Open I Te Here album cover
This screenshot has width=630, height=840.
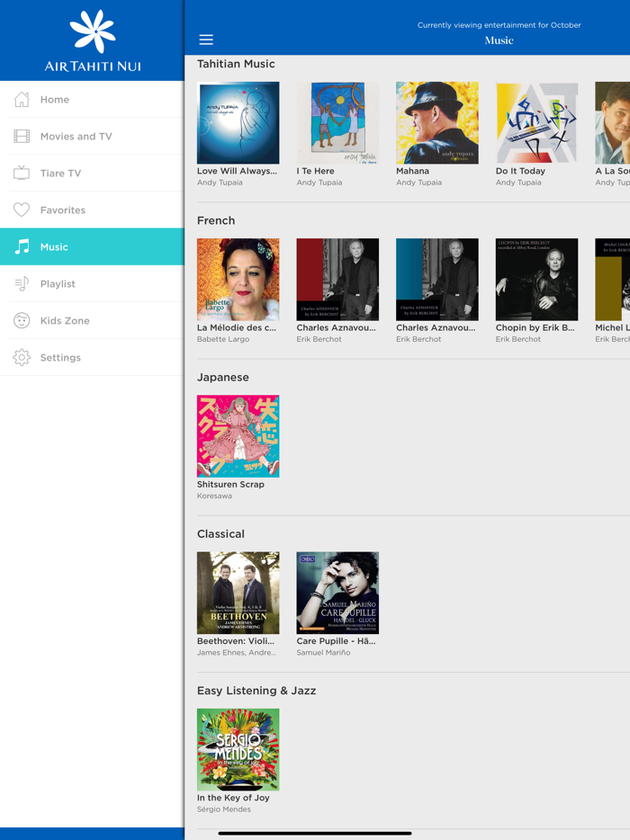point(337,122)
